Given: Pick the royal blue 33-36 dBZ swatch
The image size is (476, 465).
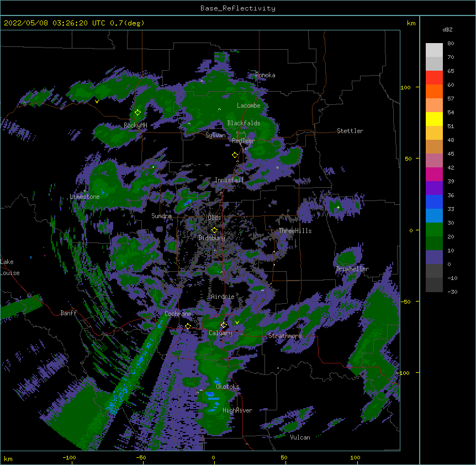Looking at the screenshot, I should (434, 202).
